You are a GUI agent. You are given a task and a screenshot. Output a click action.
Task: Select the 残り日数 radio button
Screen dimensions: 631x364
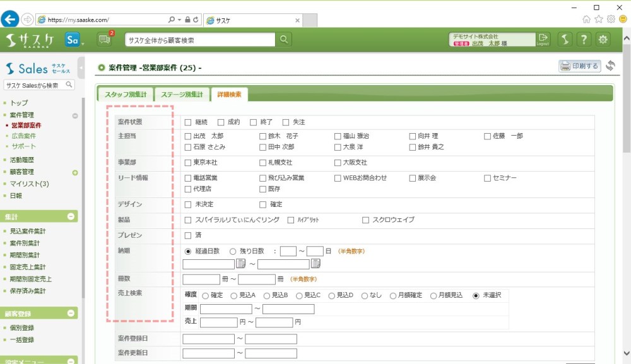point(233,251)
